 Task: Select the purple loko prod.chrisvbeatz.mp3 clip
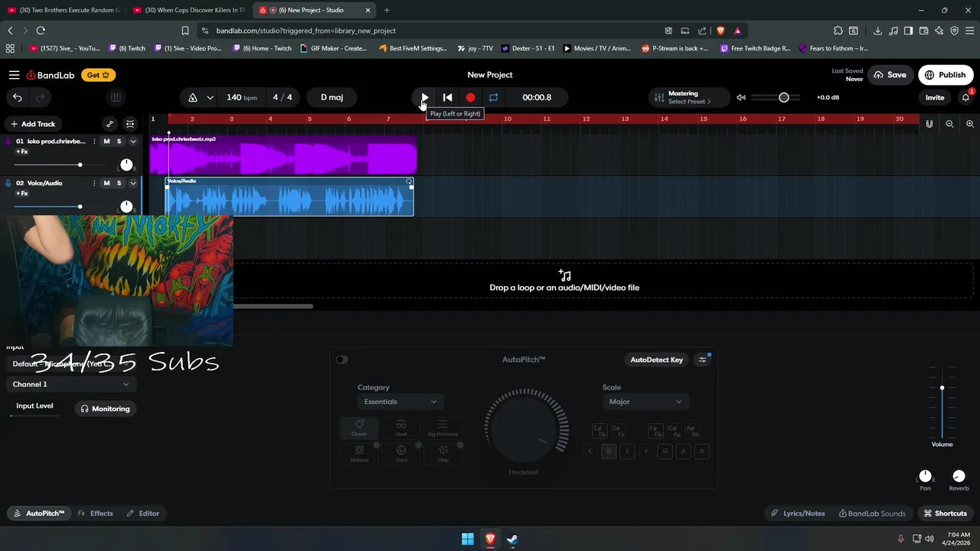click(283, 155)
